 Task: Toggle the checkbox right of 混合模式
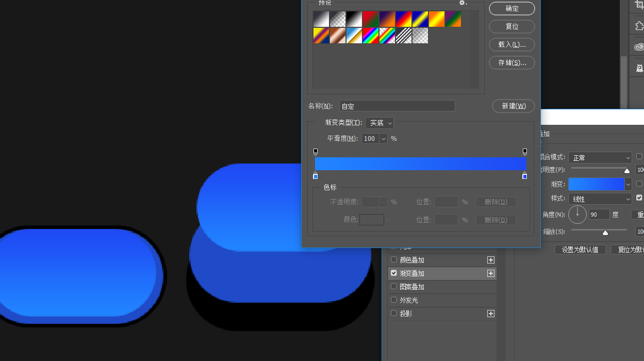[x=639, y=156]
